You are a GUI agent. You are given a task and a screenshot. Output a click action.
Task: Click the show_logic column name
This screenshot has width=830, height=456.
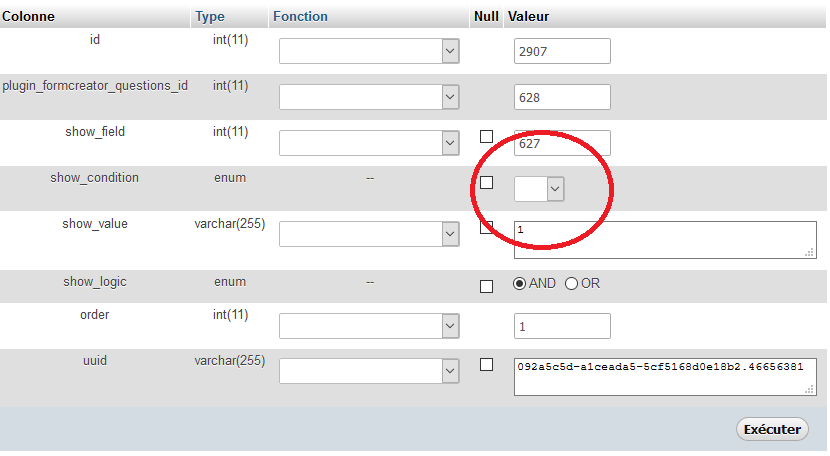click(95, 282)
